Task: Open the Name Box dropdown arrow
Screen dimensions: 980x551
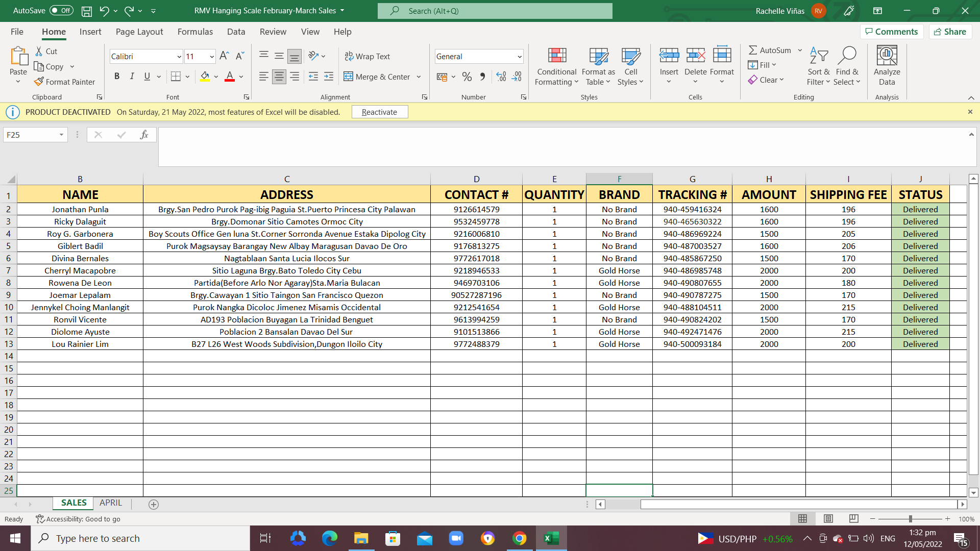Action: (61, 135)
